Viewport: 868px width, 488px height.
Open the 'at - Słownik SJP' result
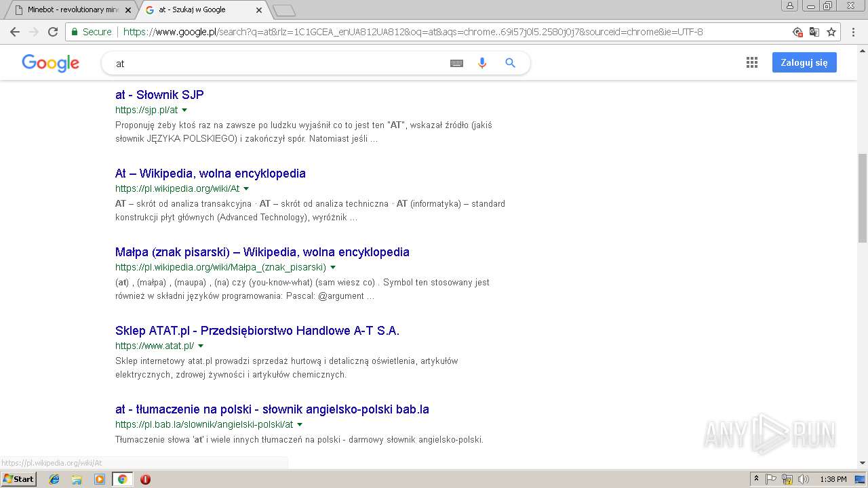[x=159, y=95]
